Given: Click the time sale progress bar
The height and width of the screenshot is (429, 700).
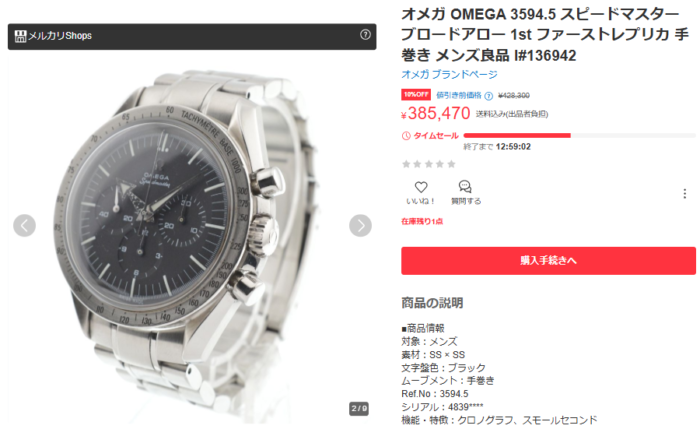Looking at the screenshot, I should [x=579, y=135].
